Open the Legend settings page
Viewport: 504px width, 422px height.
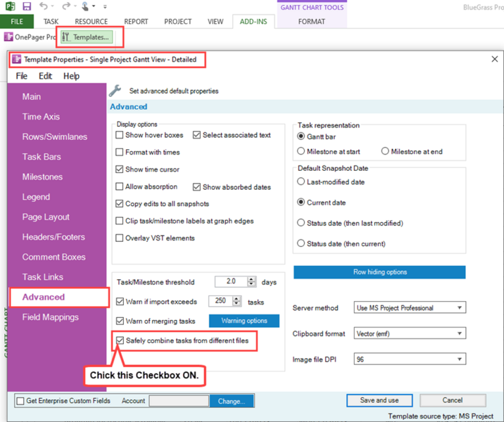pyautogui.click(x=36, y=197)
